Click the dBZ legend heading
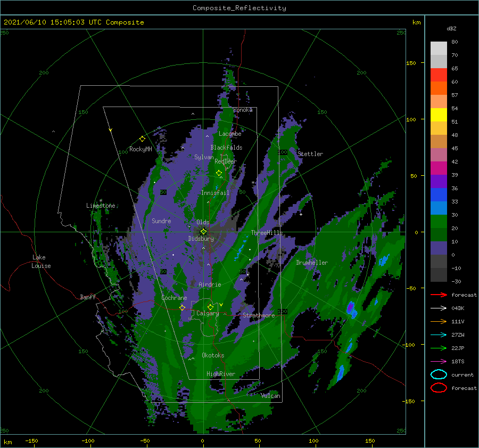 point(451,28)
